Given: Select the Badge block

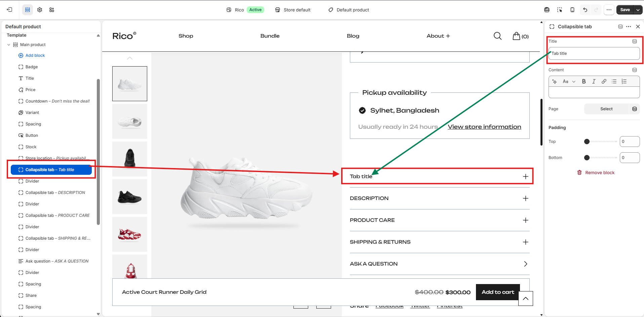Looking at the screenshot, I should tap(32, 67).
